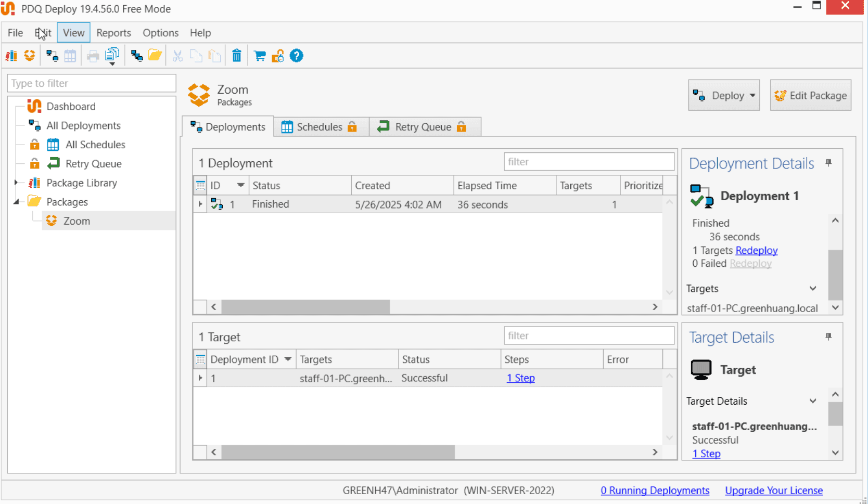
Task: Click the New Schedule calendar toolbar icon
Action: (x=70, y=56)
